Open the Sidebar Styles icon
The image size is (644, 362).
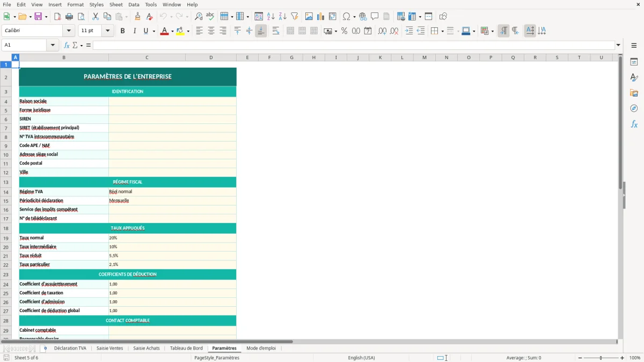[634, 77]
